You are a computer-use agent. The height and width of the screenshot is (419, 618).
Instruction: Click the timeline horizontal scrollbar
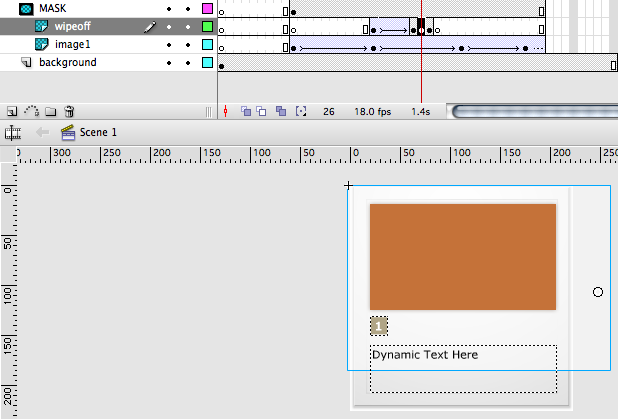[x=534, y=112]
